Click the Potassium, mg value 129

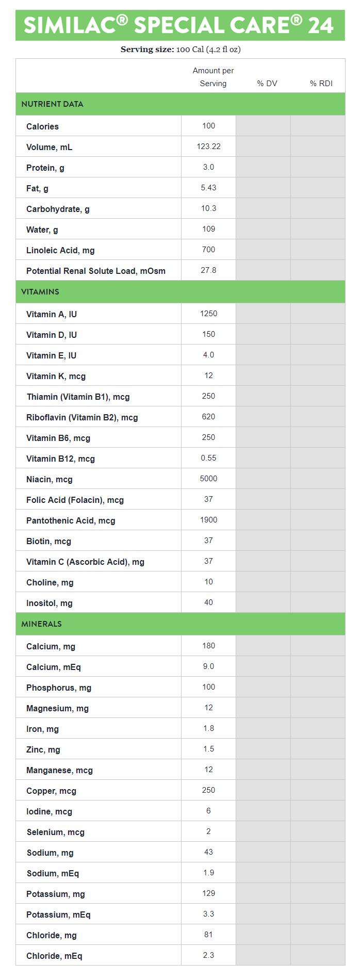pyautogui.click(x=208, y=893)
